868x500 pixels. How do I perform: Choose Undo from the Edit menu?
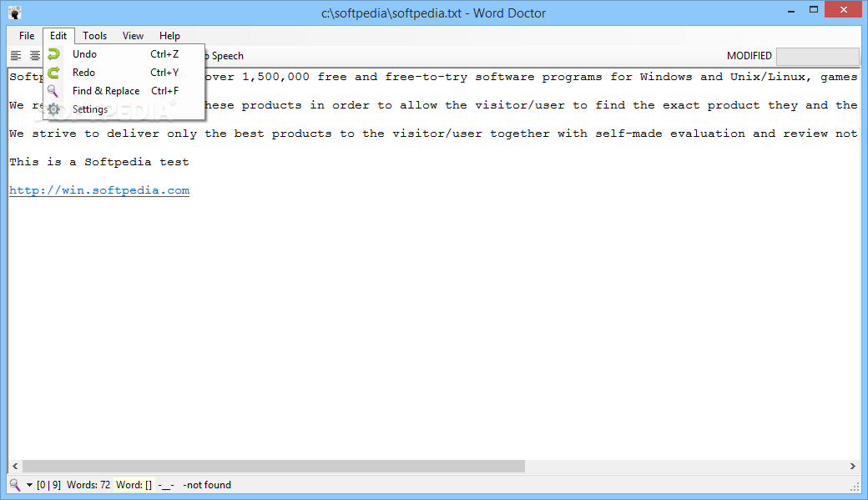click(124, 53)
